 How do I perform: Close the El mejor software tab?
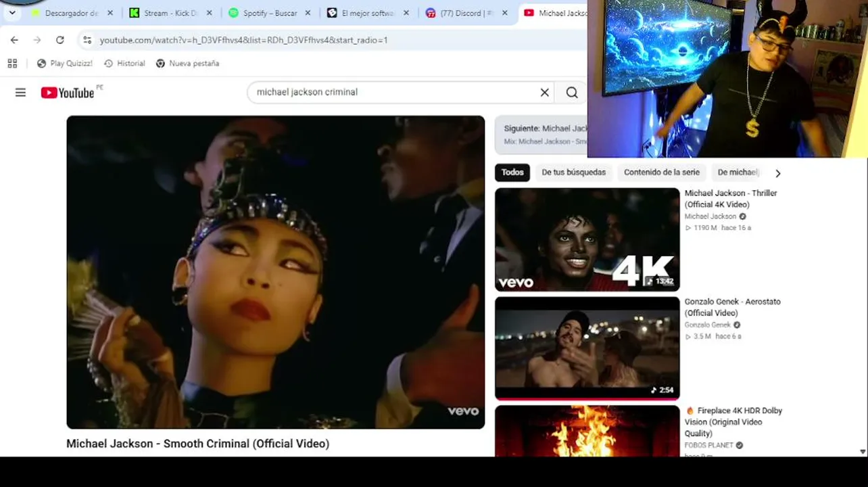(x=406, y=13)
